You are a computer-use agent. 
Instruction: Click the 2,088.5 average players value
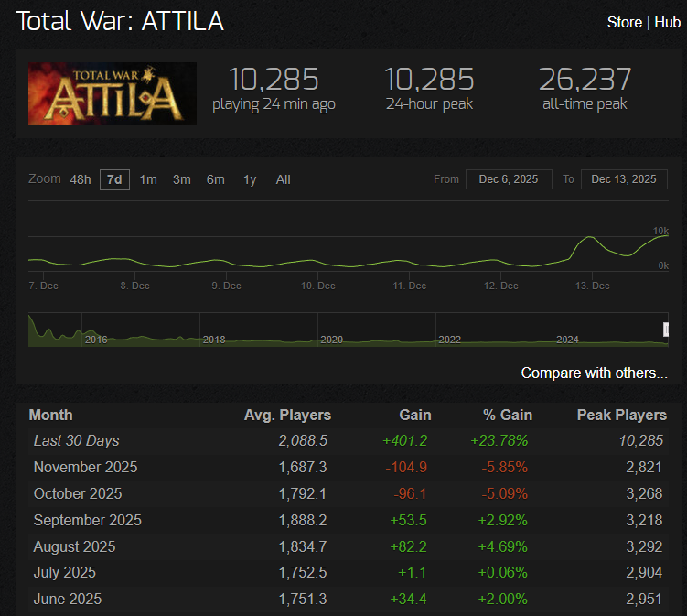[x=303, y=440]
